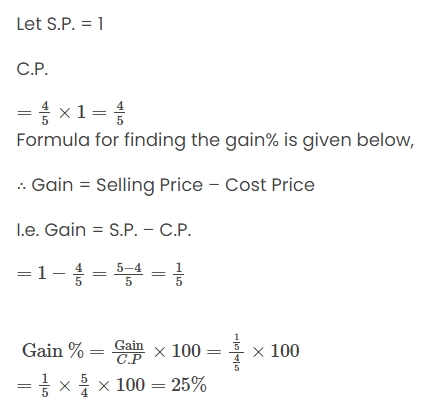Select the 1/5 result fraction
The image size is (443, 402).
point(179,274)
